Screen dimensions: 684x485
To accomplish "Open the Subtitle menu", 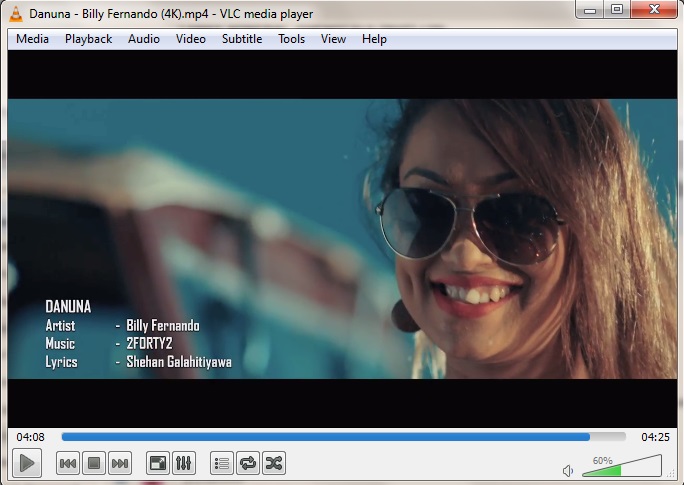I will tap(242, 39).
